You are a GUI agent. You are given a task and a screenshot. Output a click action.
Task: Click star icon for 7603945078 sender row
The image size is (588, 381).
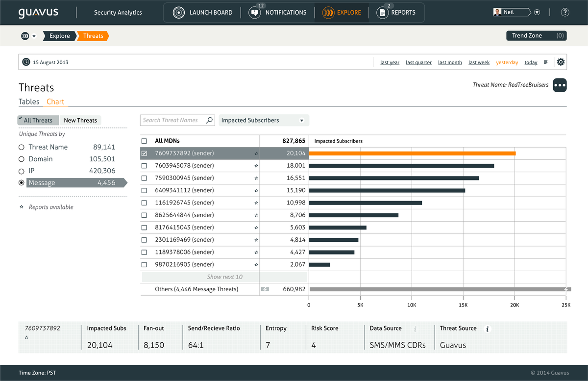256,166
